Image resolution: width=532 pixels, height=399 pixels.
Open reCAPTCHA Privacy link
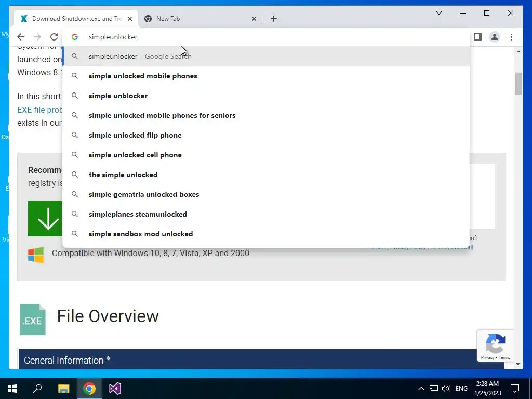click(487, 357)
